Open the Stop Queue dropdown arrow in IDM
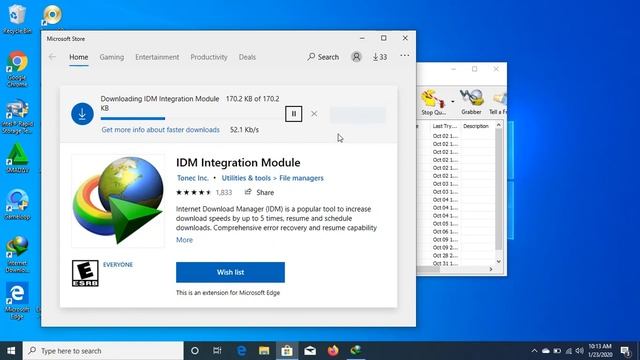 click(453, 102)
